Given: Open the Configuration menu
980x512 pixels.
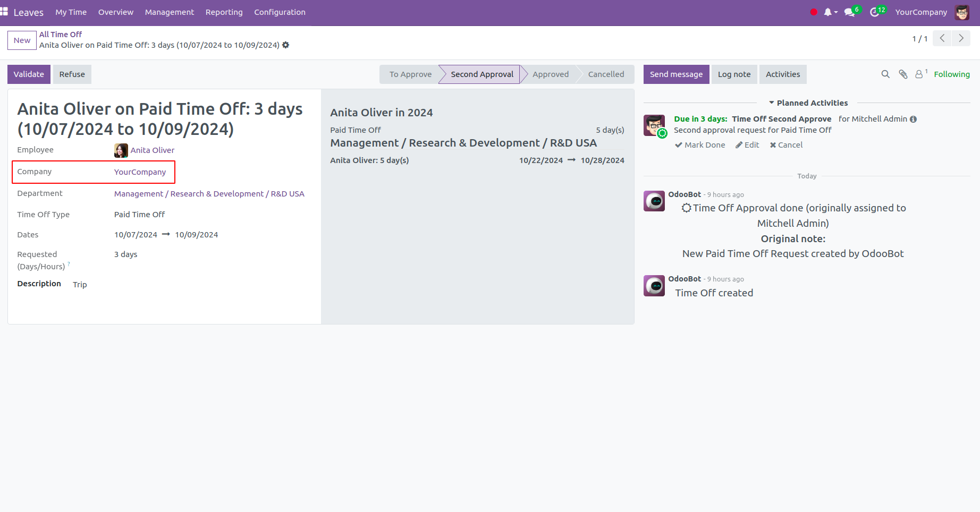Looking at the screenshot, I should [280, 12].
